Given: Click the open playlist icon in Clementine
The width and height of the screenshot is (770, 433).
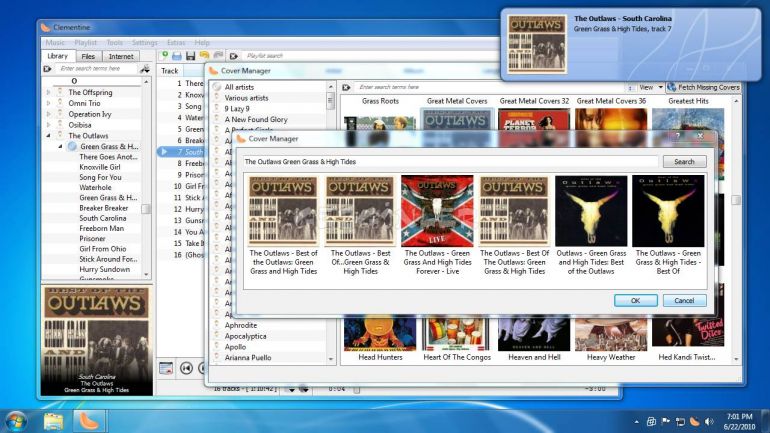Looking at the screenshot, I should point(177,56).
